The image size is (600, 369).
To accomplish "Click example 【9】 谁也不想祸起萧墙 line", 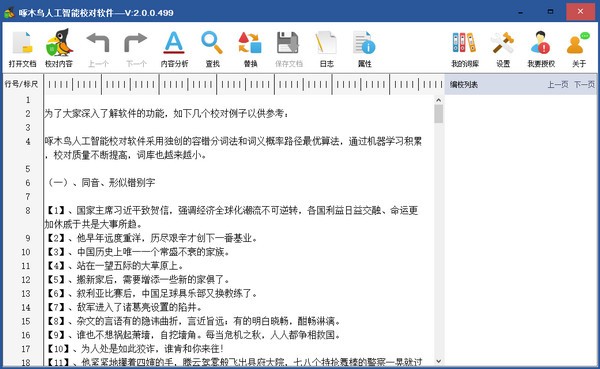I will pos(193,335).
